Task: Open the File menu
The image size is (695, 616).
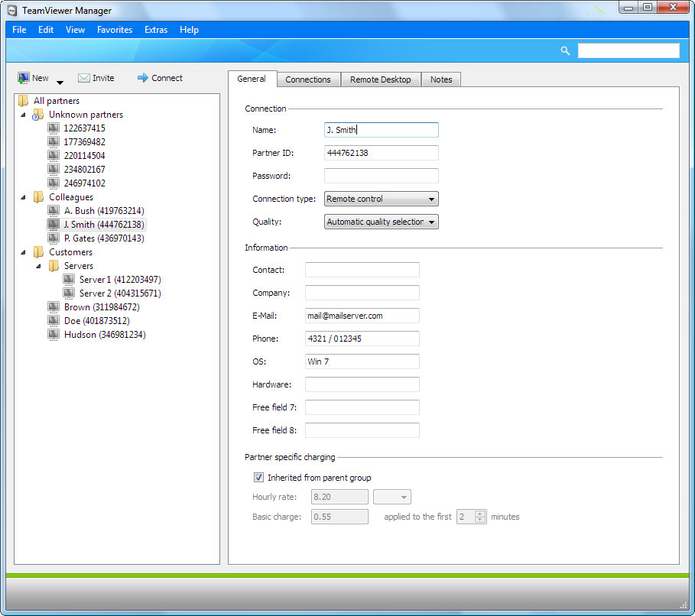Action: pos(19,30)
